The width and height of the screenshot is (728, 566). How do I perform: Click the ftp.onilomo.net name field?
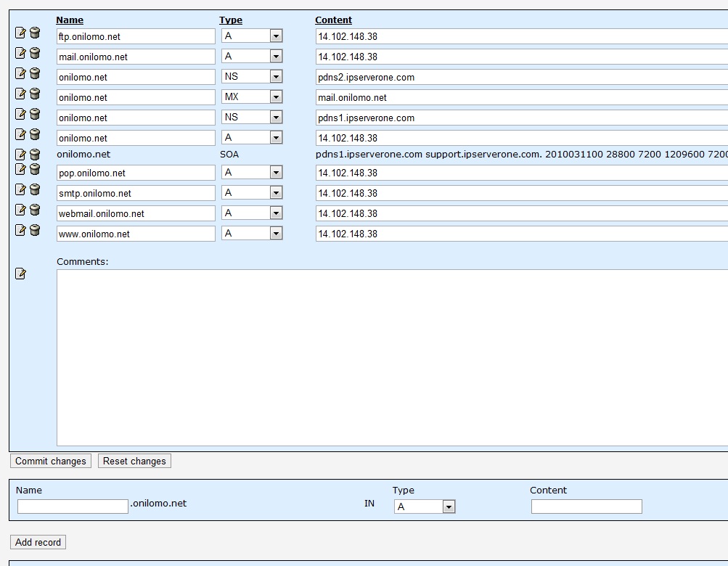coord(136,36)
